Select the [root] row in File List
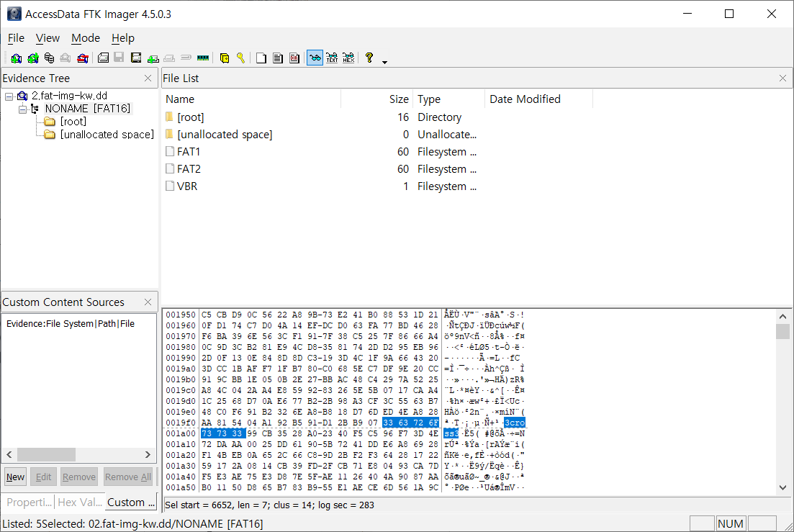The width and height of the screenshot is (794, 532). click(x=320, y=117)
